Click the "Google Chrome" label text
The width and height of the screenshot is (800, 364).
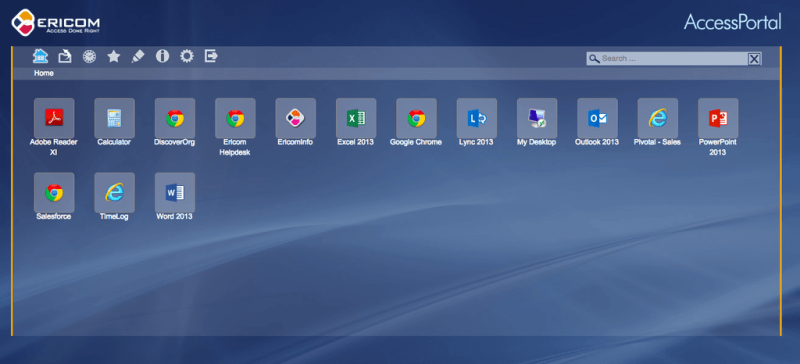(416, 142)
